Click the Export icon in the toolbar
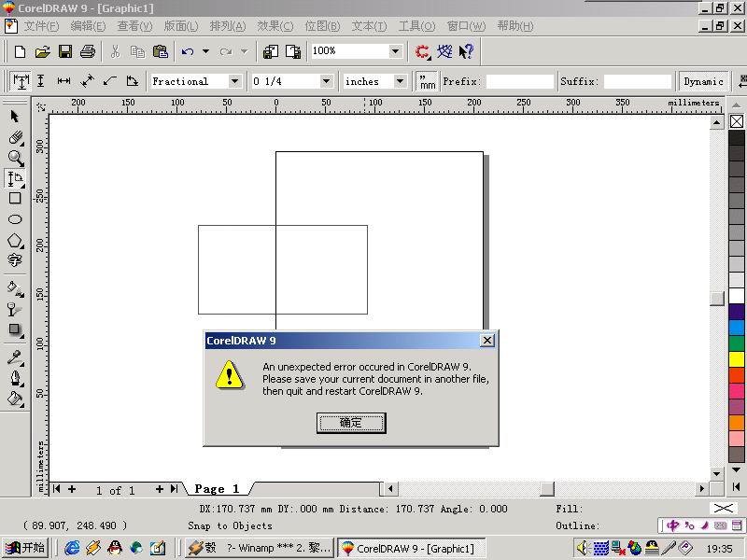 [x=293, y=51]
